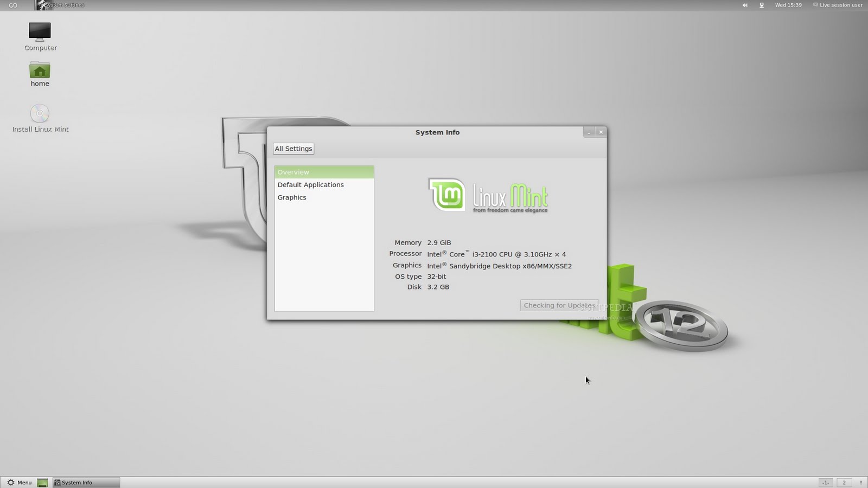
Task: Select the Overview entry in the sidebar
Action: (293, 172)
